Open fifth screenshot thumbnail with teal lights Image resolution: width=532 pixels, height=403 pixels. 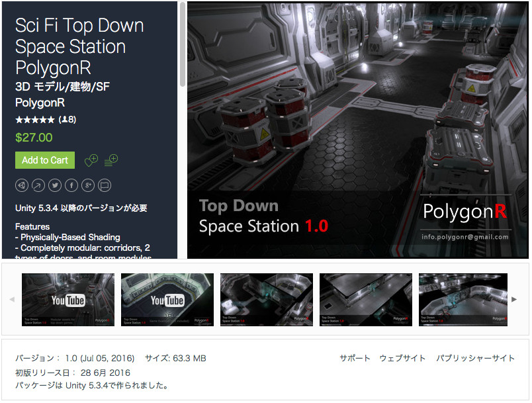(x=463, y=300)
